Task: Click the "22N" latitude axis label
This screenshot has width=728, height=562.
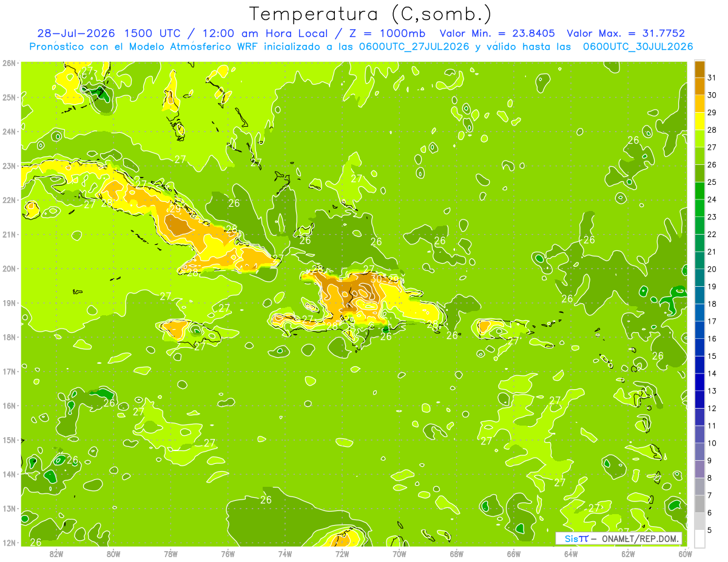Action: (10, 199)
